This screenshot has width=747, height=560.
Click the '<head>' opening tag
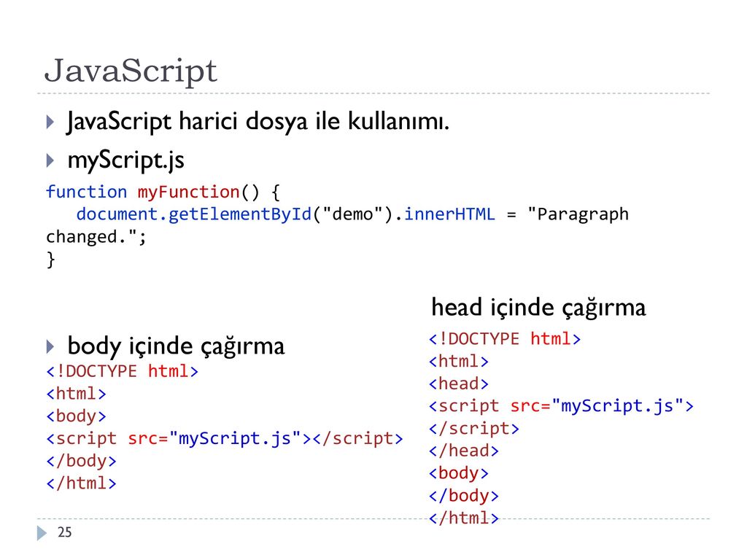click(458, 384)
